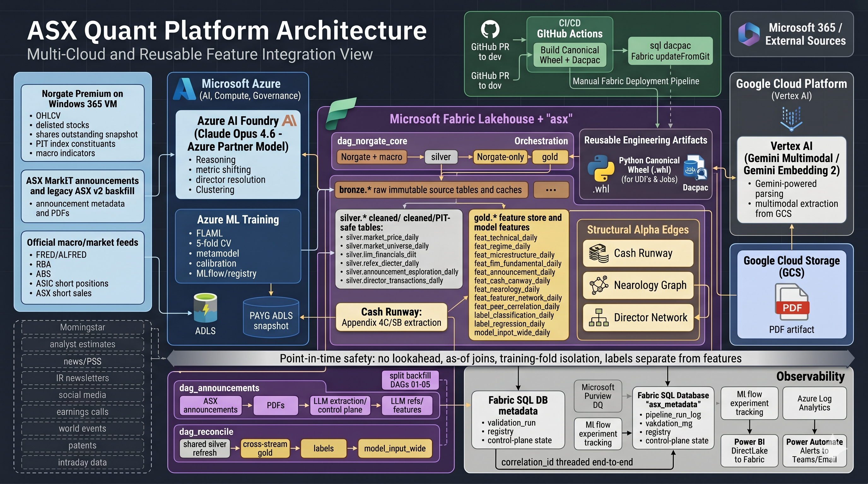
Task: Click the world events dashed box
Action: pyautogui.click(x=83, y=429)
